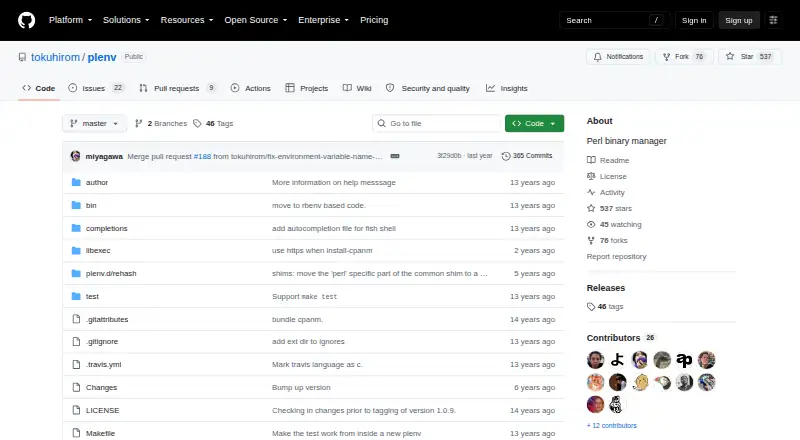Image resolution: width=800 pixels, height=440 pixels.
Task: Open 'Bump up version' commit message
Action: tap(301, 387)
